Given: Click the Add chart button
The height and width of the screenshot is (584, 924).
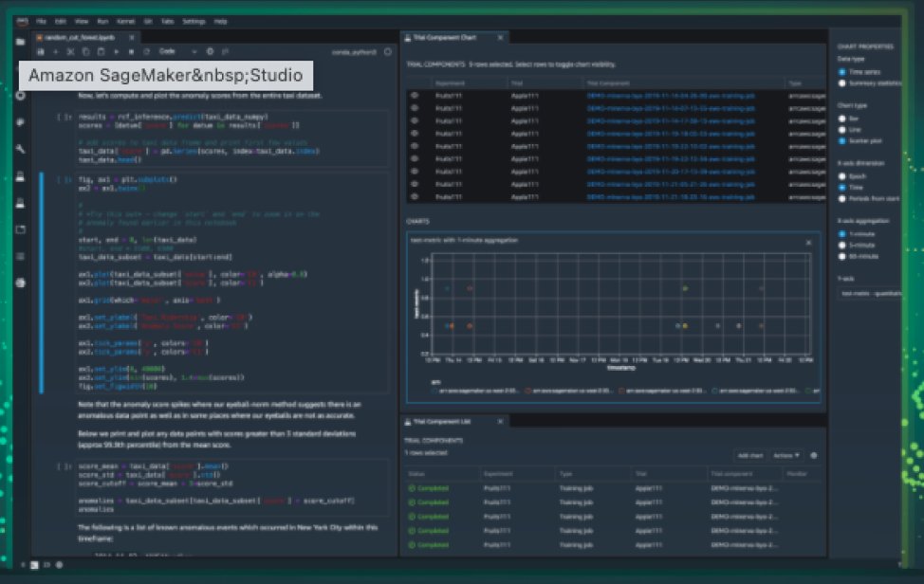Looking at the screenshot, I should point(750,456).
